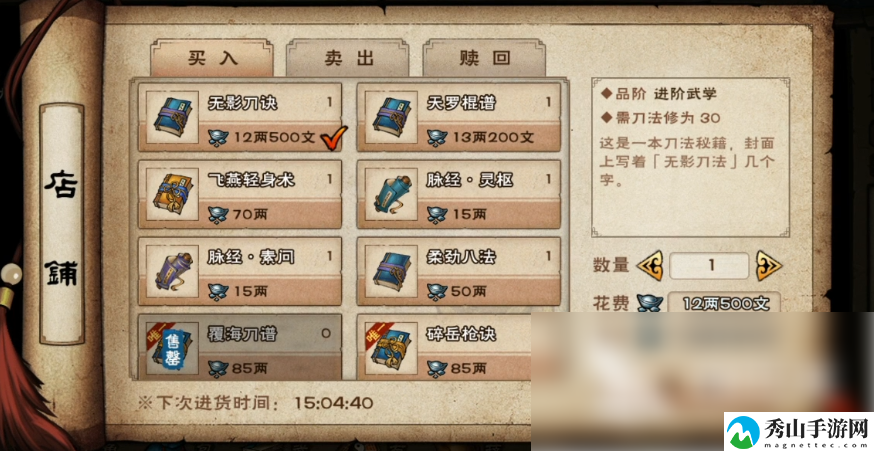Decrease quantity with the left arrow
The image size is (874, 451).
(x=649, y=266)
